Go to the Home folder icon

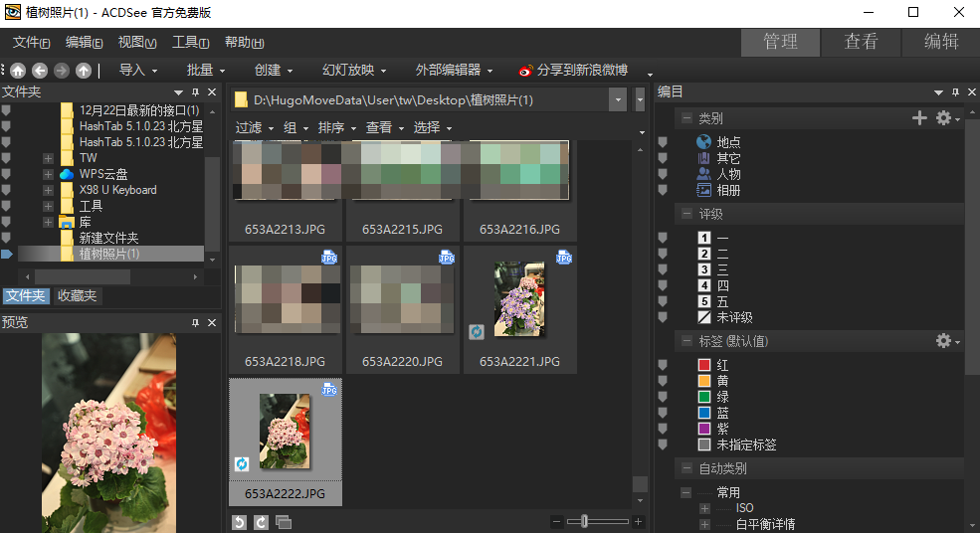tap(18, 71)
